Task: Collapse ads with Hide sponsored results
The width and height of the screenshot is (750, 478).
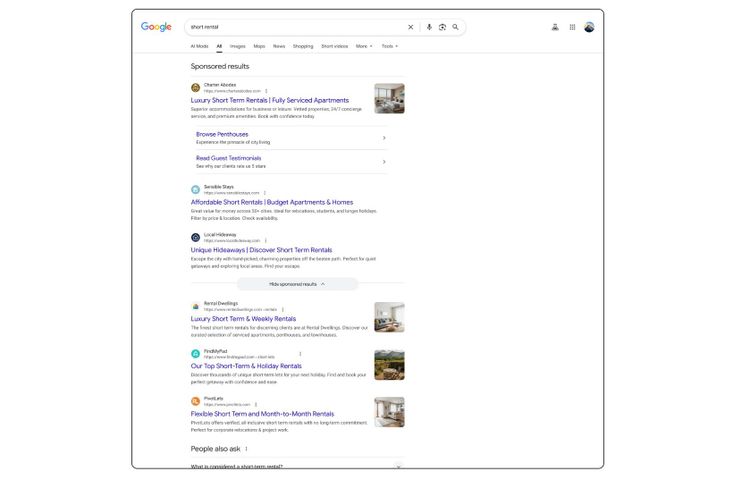Action: tap(297, 284)
